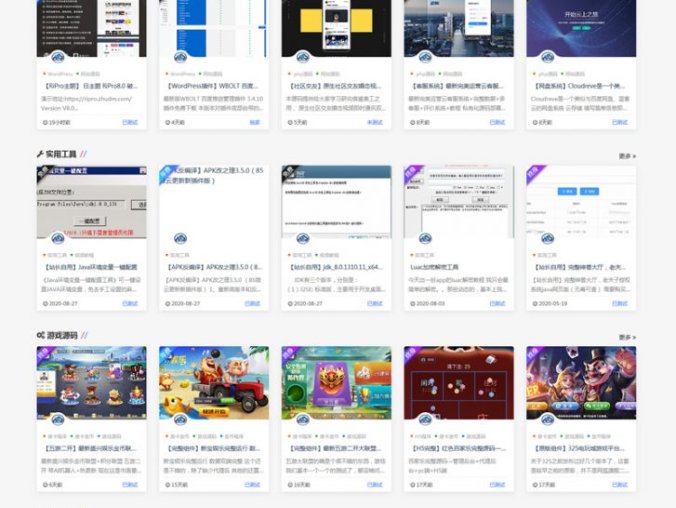Screen dimensions: 676x508
Task: Open the 网盘系统 Cloudreve post title
Action: pos(579,86)
